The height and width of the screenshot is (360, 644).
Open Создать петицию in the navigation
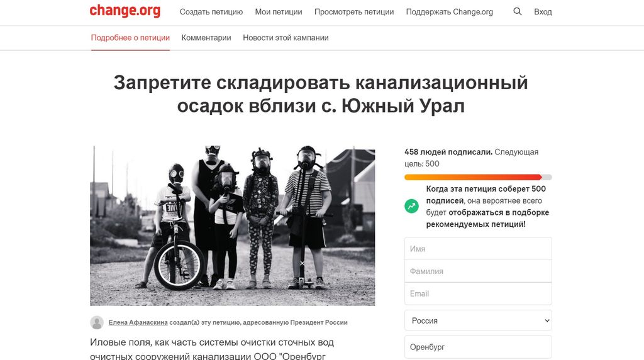[x=211, y=12]
